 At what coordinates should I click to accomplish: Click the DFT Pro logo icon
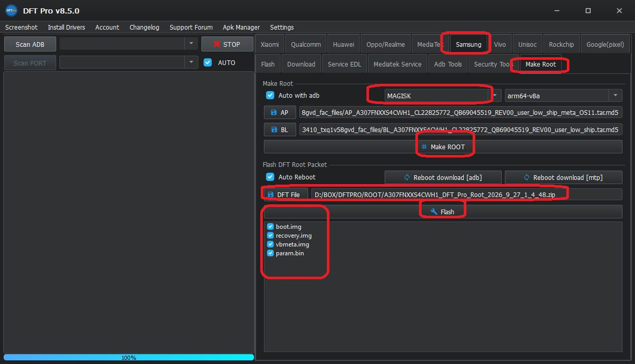coord(11,10)
